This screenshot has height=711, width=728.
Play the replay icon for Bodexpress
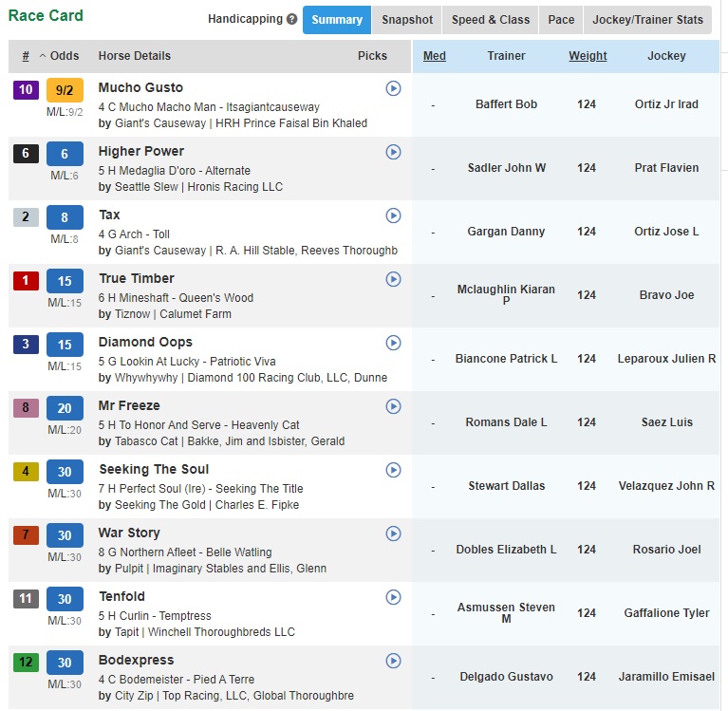[x=393, y=661]
